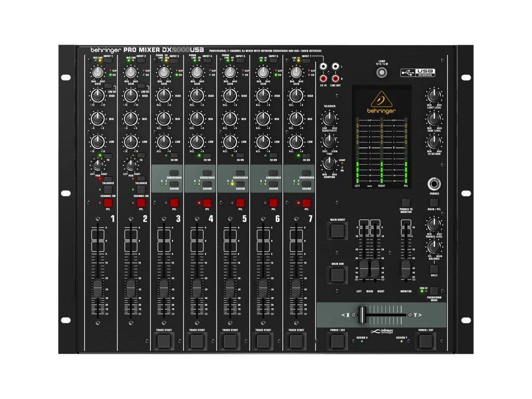Image resolution: width=532 pixels, height=399 pixels.
Task: Click the PHONES headphone jack
Action: tap(434, 184)
